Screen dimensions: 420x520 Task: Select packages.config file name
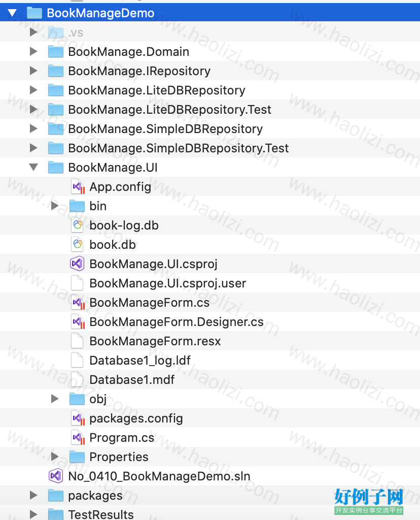(136, 418)
